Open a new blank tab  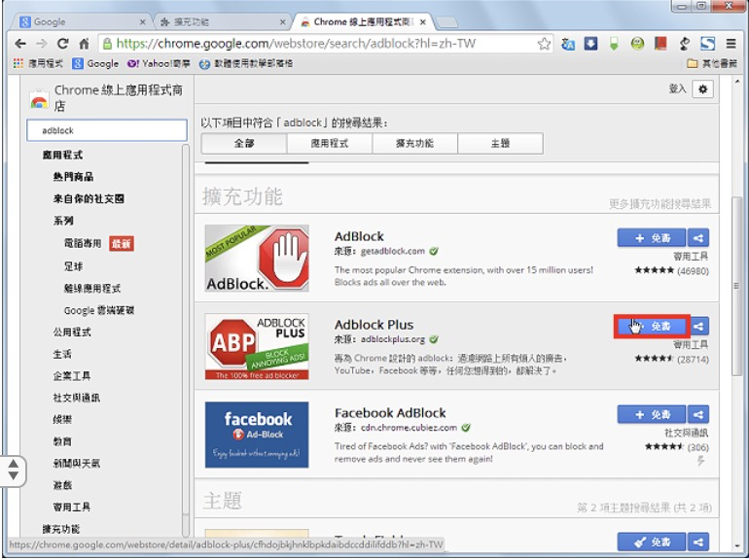[x=446, y=22]
